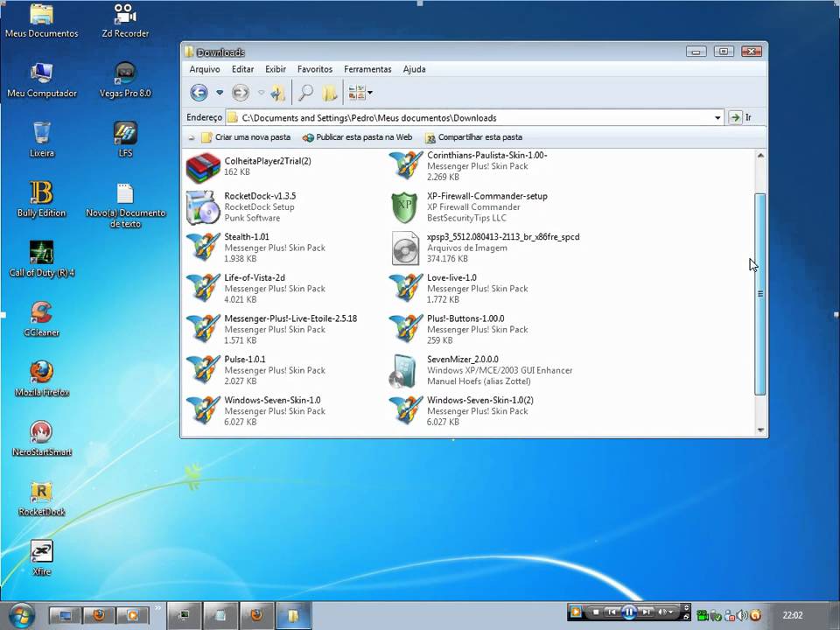Open the Forward history dropdown arrow
840x630 pixels.
(261, 93)
